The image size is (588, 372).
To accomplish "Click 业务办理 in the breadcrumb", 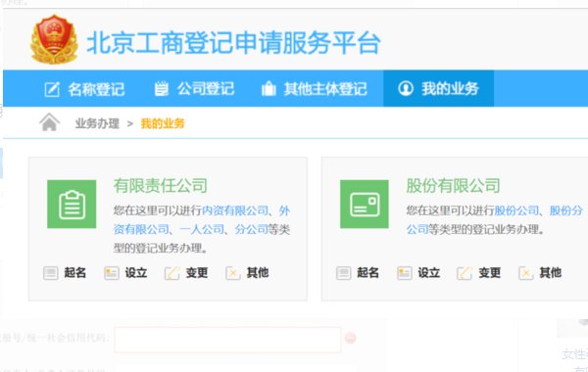I will click(x=97, y=123).
